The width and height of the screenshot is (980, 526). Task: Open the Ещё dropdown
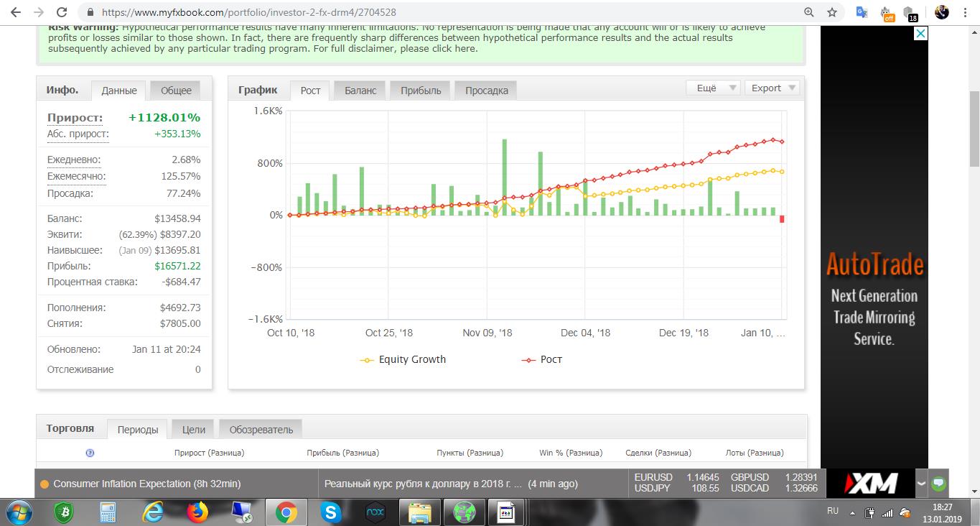click(713, 88)
